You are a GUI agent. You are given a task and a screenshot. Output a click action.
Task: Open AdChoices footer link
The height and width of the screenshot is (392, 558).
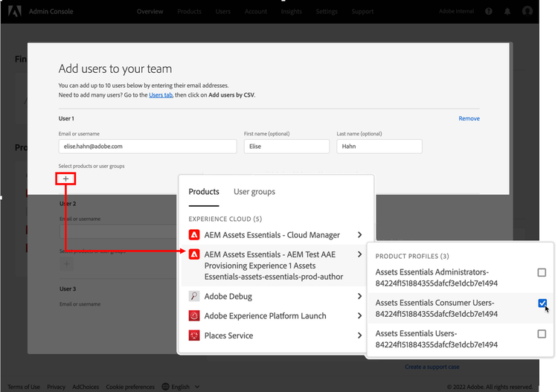(x=86, y=387)
